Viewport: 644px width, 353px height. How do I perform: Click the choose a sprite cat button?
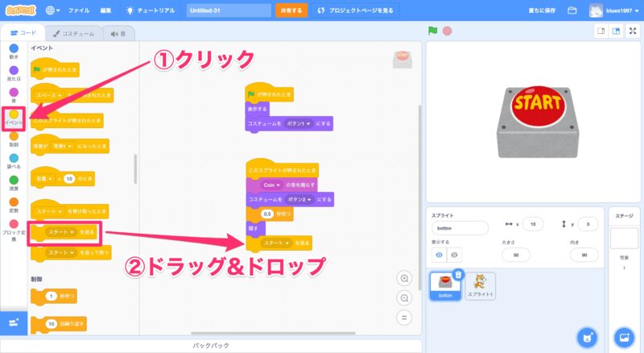tap(588, 335)
